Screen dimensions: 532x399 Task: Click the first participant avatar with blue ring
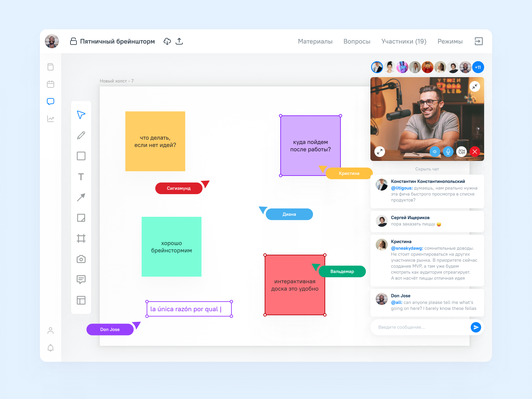point(377,67)
